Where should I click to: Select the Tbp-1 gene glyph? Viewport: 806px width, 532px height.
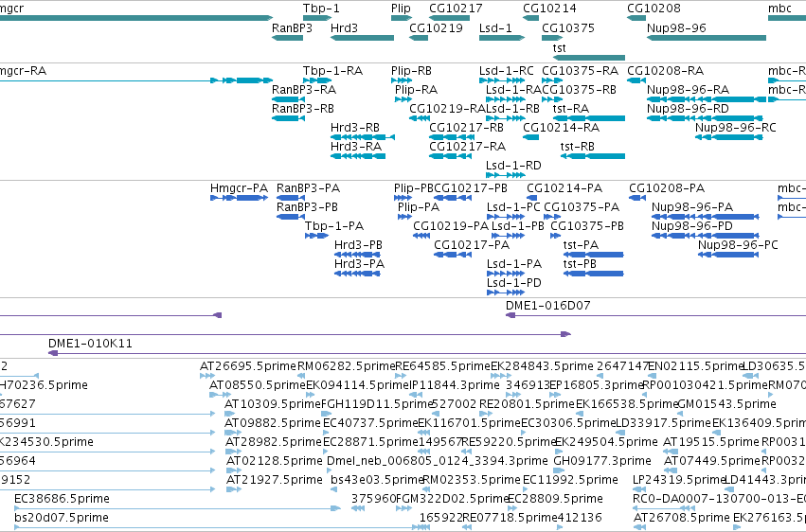317,19
